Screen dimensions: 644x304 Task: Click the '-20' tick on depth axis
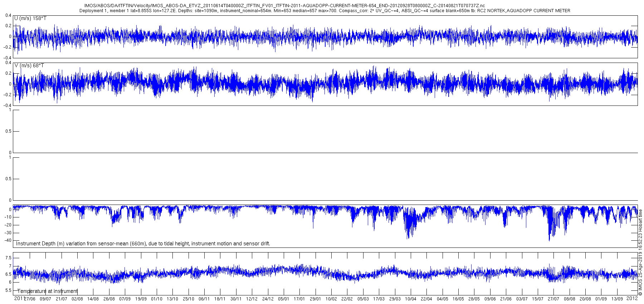[8, 225]
